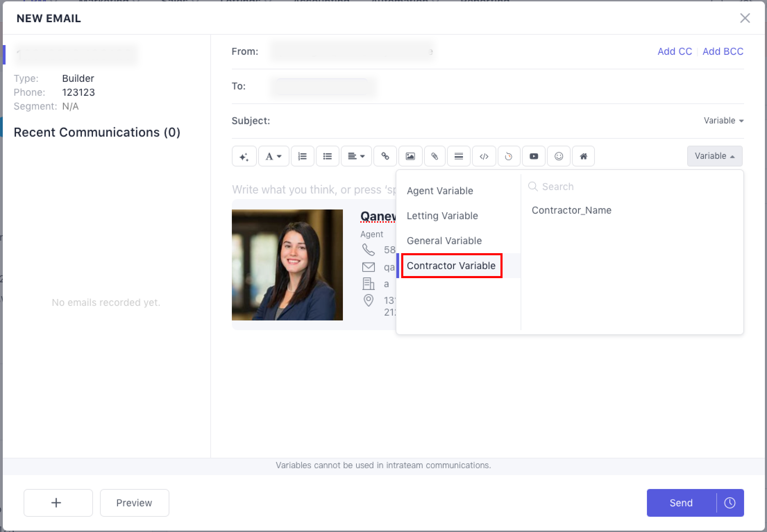Insert a video using YouTube icon
This screenshot has width=767, height=532.
(x=534, y=156)
